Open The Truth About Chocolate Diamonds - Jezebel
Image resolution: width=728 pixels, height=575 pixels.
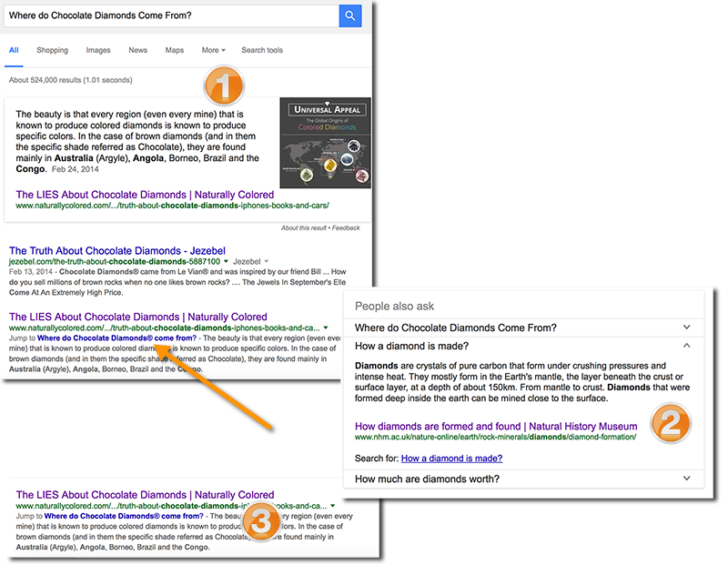[117, 250]
